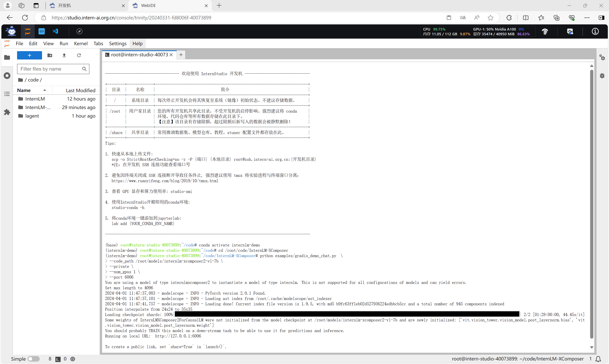Click the terminal scroll down arrow
The width and height of the screenshot is (609, 364).
tap(592, 347)
